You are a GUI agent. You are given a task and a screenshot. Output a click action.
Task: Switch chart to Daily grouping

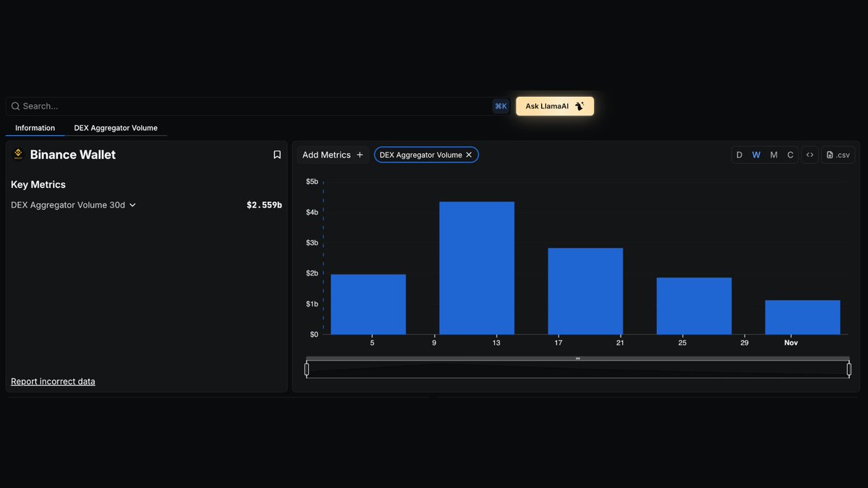739,155
